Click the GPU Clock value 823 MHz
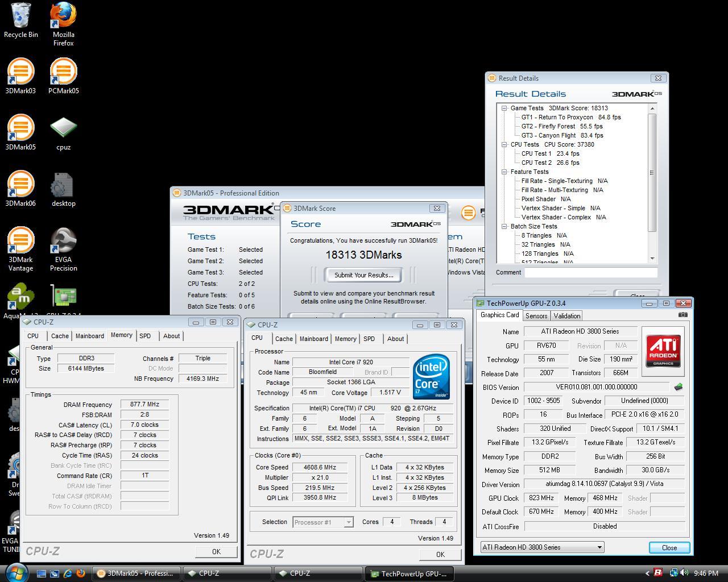The image size is (728, 582). (x=541, y=498)
